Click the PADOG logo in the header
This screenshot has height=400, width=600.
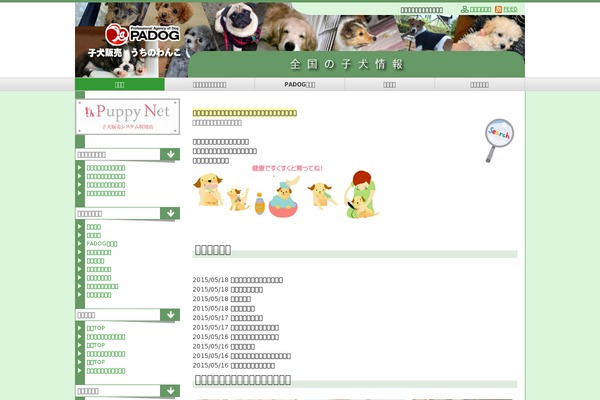tap(142, 34)
